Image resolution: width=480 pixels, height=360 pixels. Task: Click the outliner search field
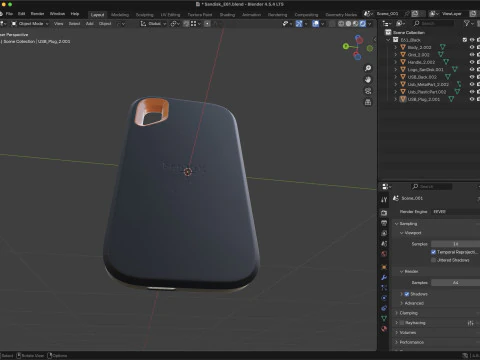[x=433, y=23]
